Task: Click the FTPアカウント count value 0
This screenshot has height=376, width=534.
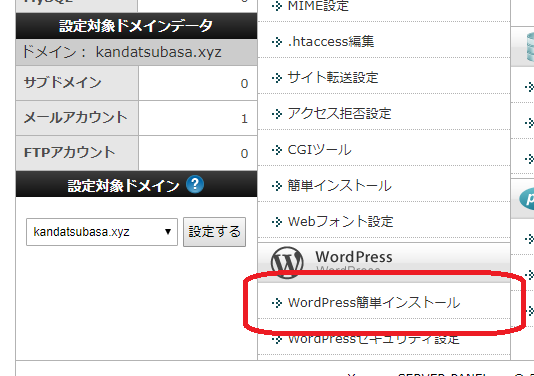Action: [244, 154]
